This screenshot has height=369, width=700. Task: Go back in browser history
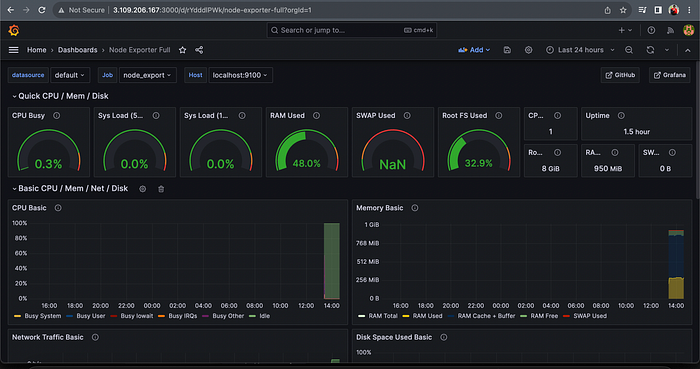point(11,10)
